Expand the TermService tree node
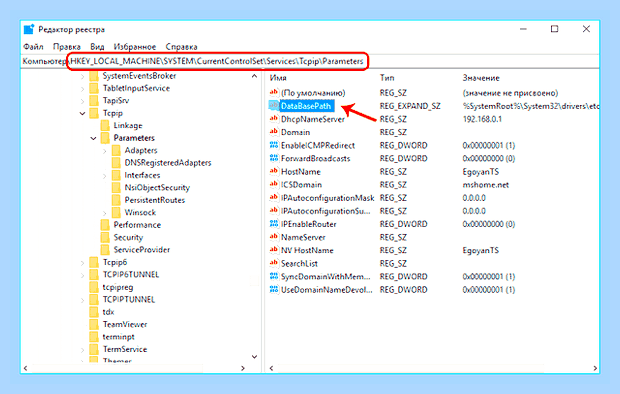Image resolution: width=620 pixels, height=394 pixels. (82, 350)
